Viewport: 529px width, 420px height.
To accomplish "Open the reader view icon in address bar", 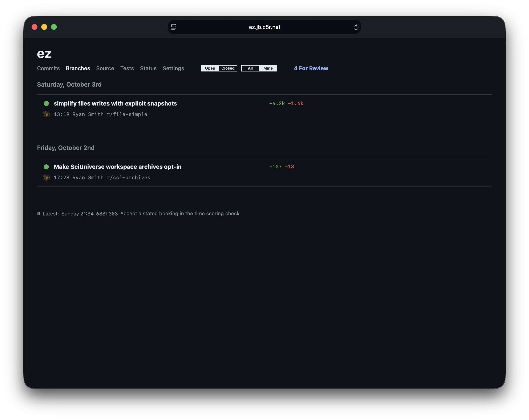I will (173, 27).
